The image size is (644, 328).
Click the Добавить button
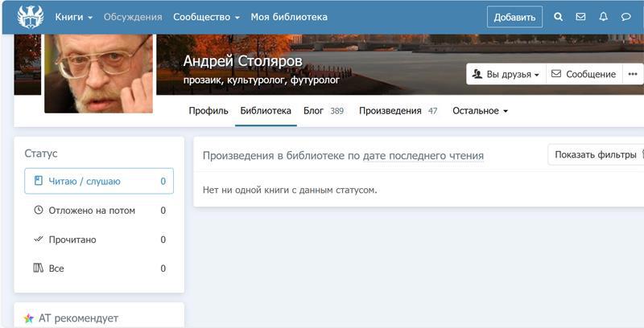[514, 17]
